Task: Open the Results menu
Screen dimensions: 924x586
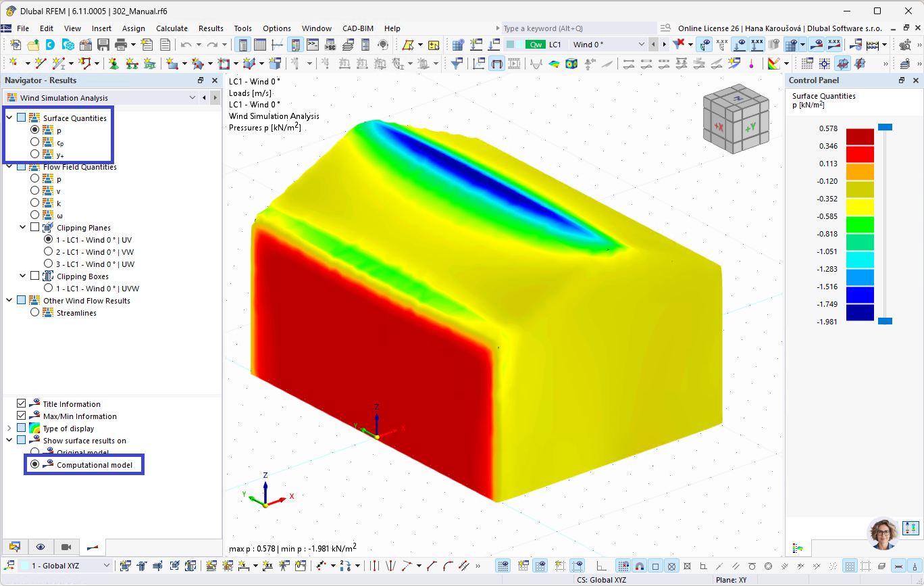Action: [211, 28]
